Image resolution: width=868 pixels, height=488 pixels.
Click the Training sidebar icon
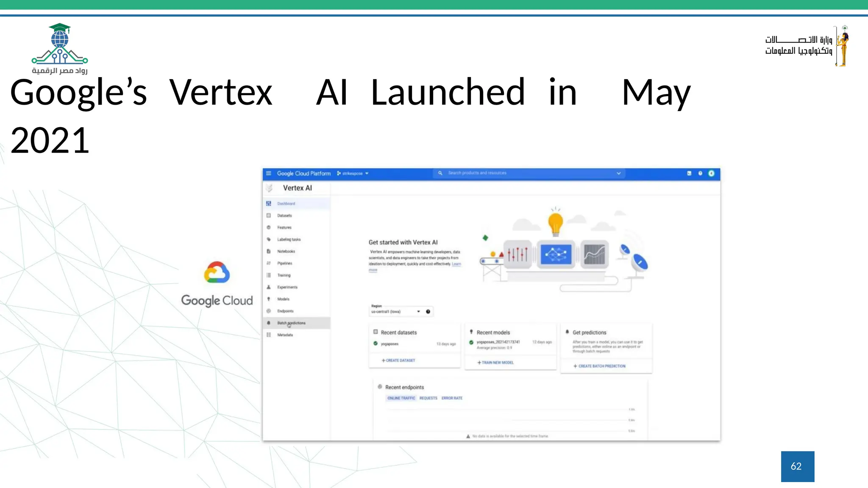point(268,275)
